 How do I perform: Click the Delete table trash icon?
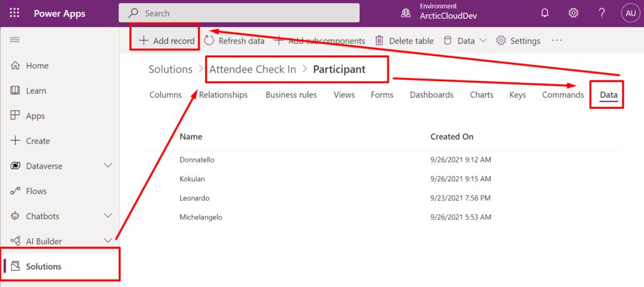click(x=379, y=40)
